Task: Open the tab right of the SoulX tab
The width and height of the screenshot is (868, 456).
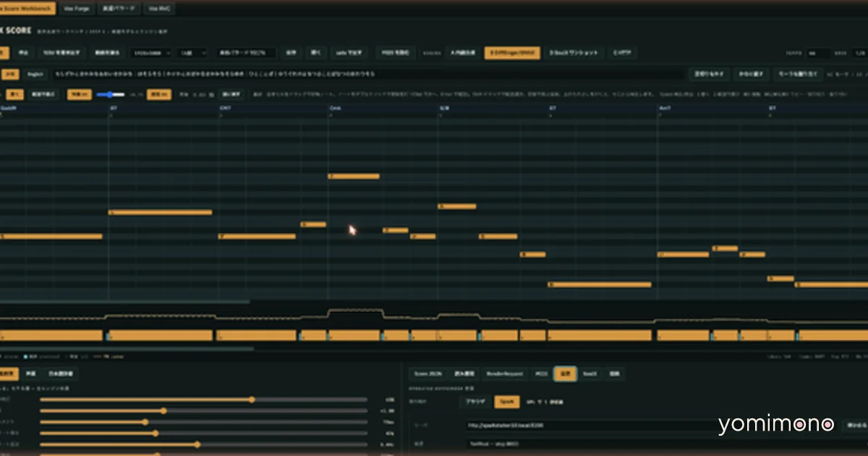Action: (614, 373)
